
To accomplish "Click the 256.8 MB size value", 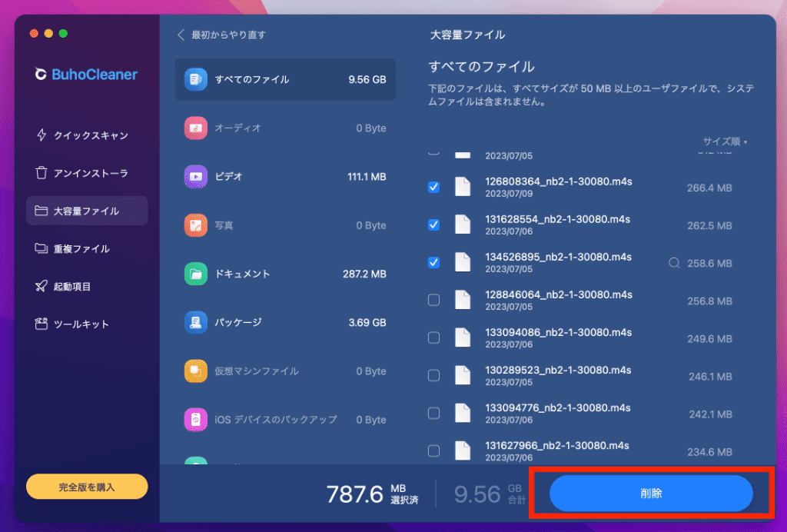I will (709, 301).
